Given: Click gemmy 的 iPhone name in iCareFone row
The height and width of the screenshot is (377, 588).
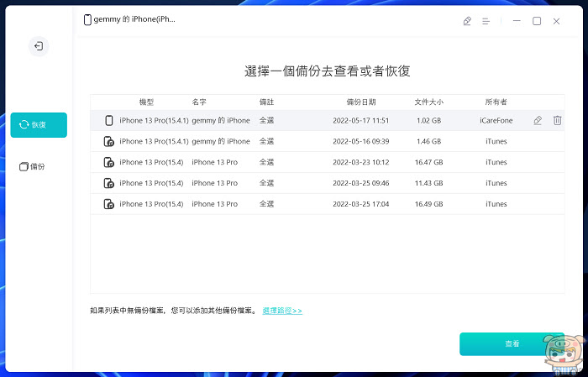Looking at the screenshot, I should 221,121.
